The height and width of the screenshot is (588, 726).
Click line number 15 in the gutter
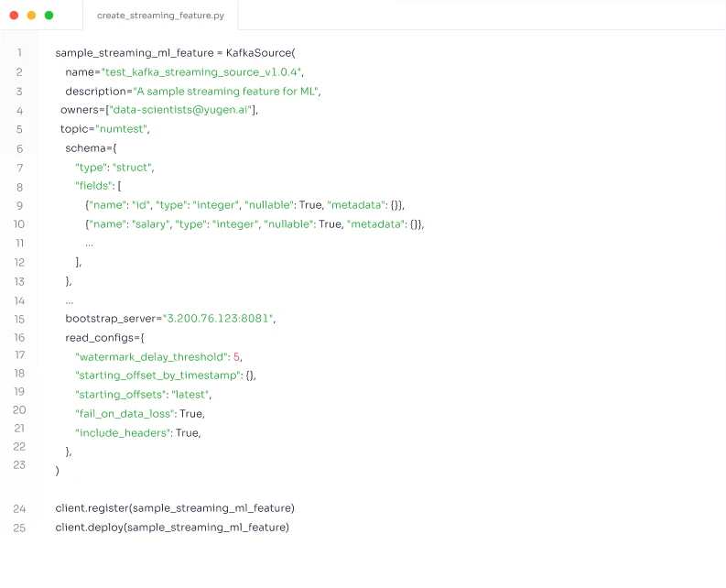19,319
